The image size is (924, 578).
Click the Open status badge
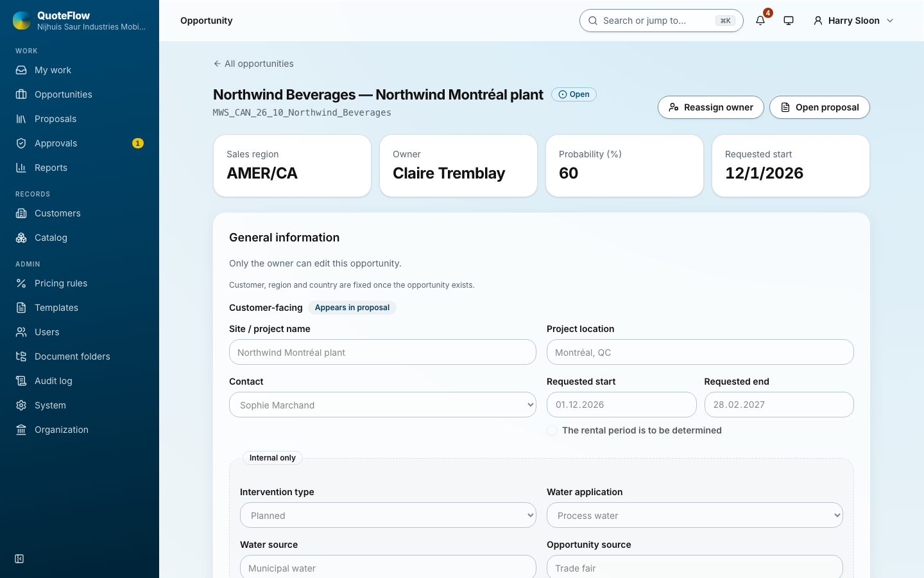pyautogui.click(x=574, y=94)
